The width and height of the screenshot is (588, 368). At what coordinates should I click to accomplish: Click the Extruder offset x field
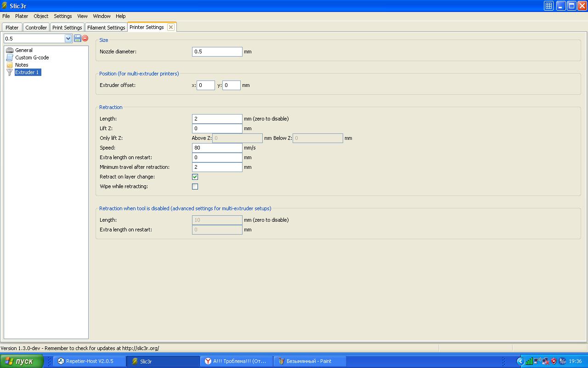(x=205, y=85)
